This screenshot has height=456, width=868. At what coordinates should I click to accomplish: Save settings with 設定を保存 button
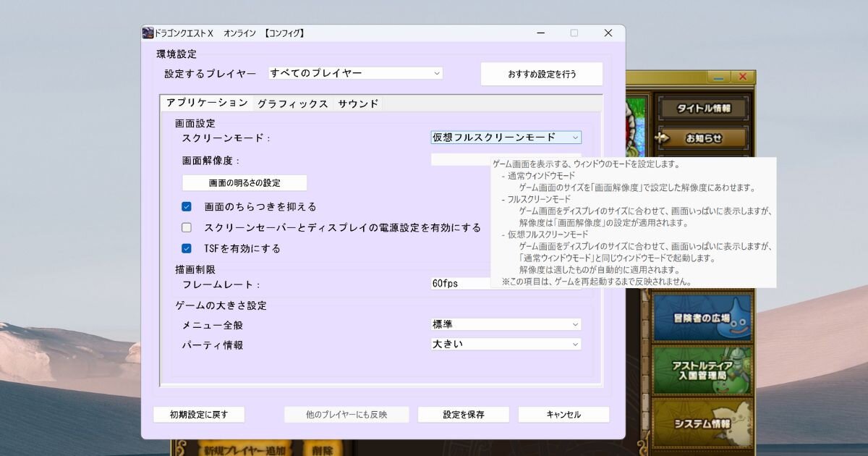coord(464,415)
